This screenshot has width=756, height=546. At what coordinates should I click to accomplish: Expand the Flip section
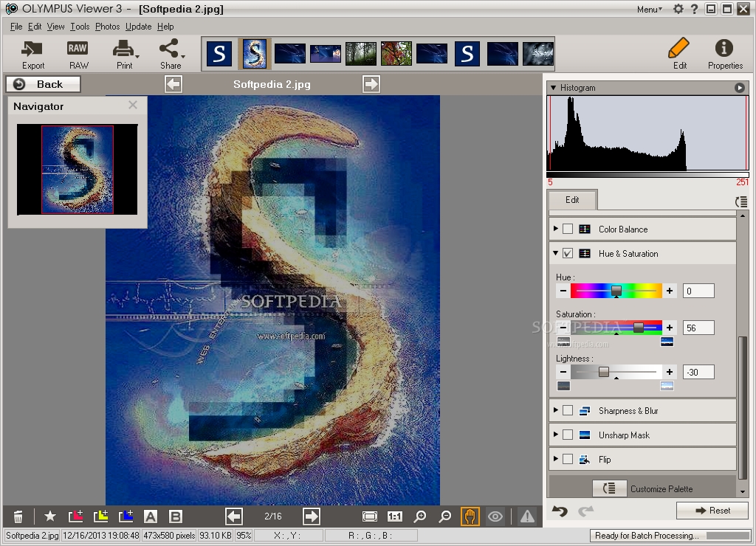coord(556,459)
